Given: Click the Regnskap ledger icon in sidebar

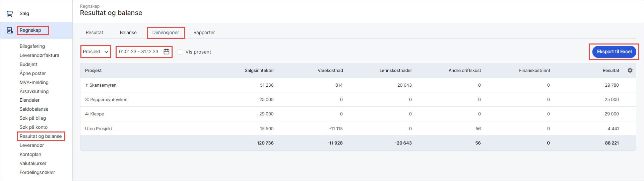Looking at the screenshot, I should pyautogui.click(x=10, y=30).
